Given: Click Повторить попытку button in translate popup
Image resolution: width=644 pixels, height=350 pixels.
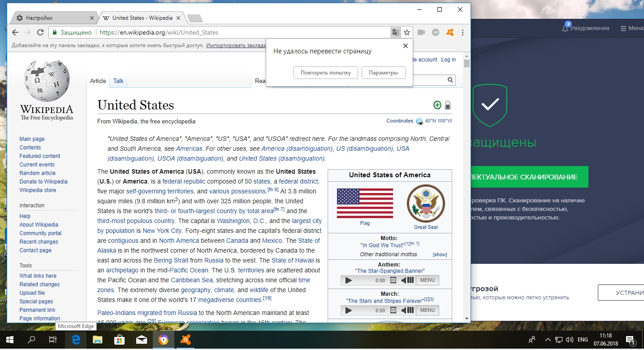Looking at the screenshot, I should (x=326, y=73).
